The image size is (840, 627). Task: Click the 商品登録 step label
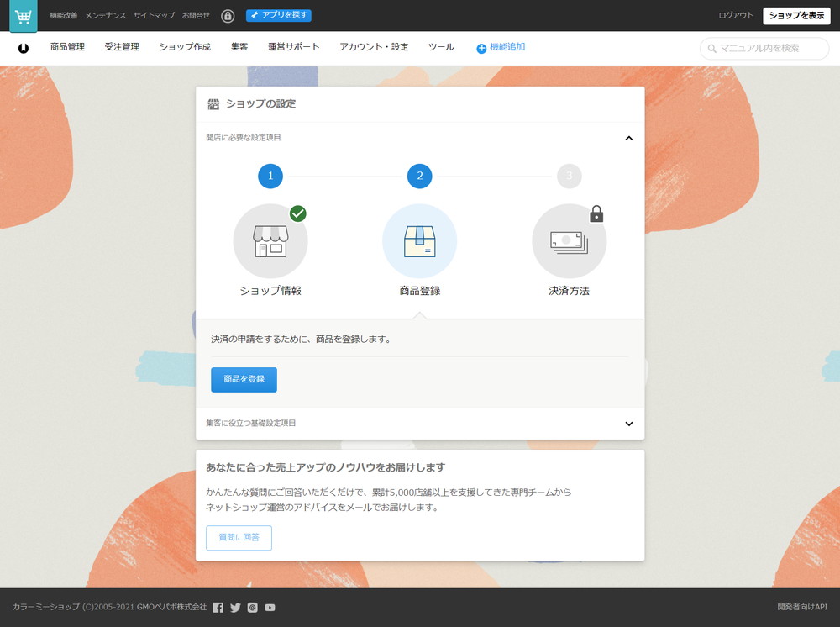[419, 291]
